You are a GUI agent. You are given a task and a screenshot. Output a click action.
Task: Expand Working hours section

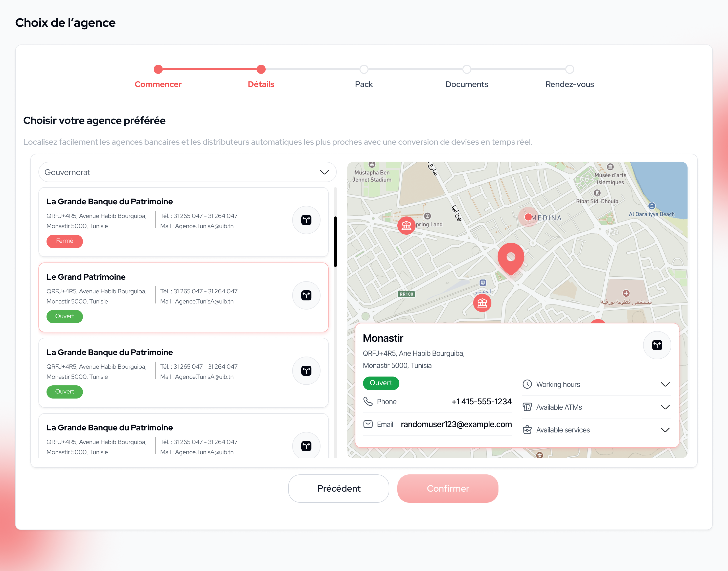(x=597, y=384)
